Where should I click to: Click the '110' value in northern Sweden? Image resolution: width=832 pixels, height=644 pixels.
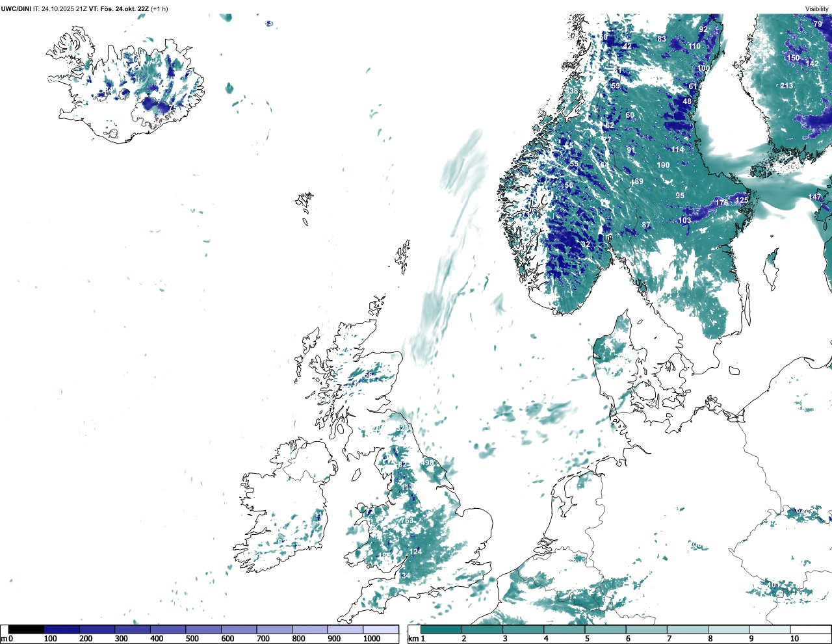[695, 46]
